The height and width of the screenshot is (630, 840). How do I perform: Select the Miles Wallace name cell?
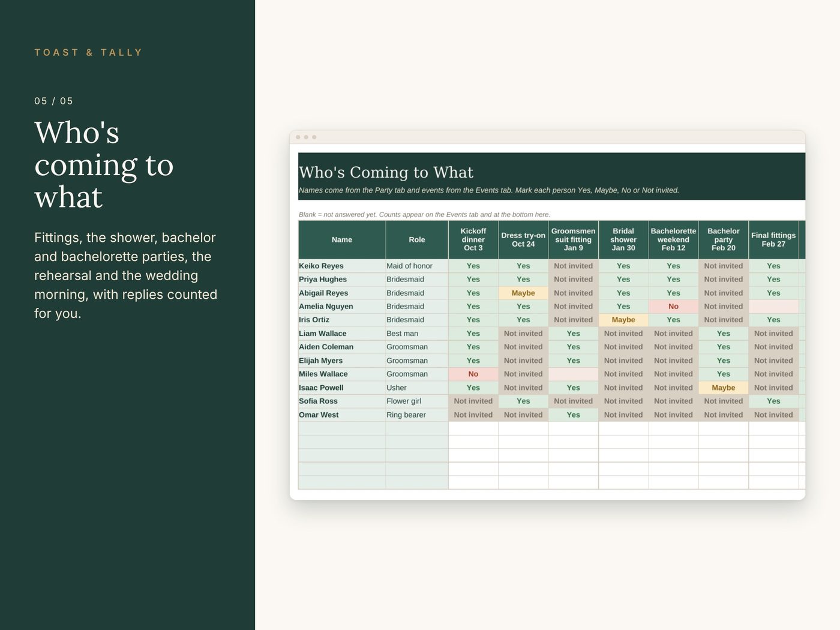point(342,374)
